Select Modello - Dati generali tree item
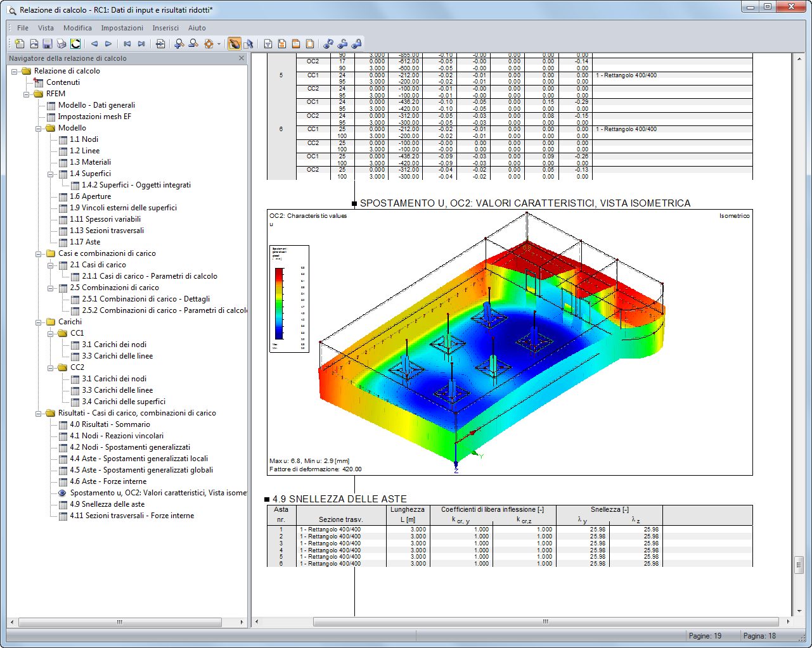 [x=96, y=105]
